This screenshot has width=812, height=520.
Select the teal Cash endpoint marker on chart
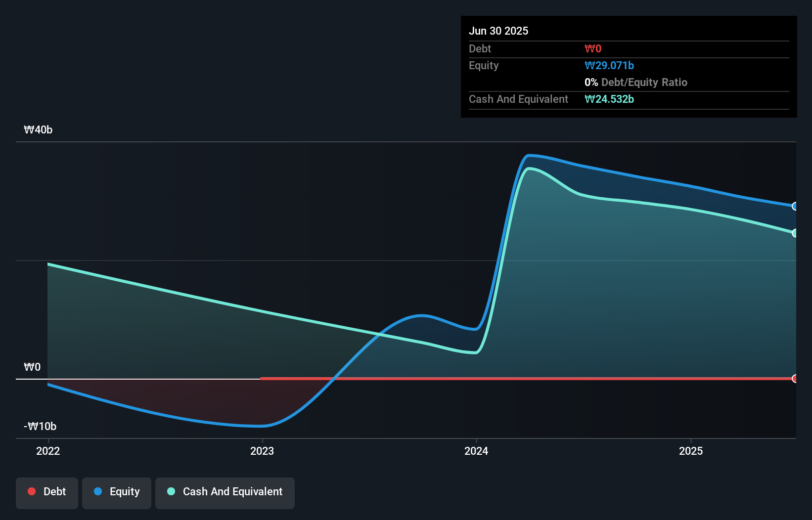click(x=795, y=233)
